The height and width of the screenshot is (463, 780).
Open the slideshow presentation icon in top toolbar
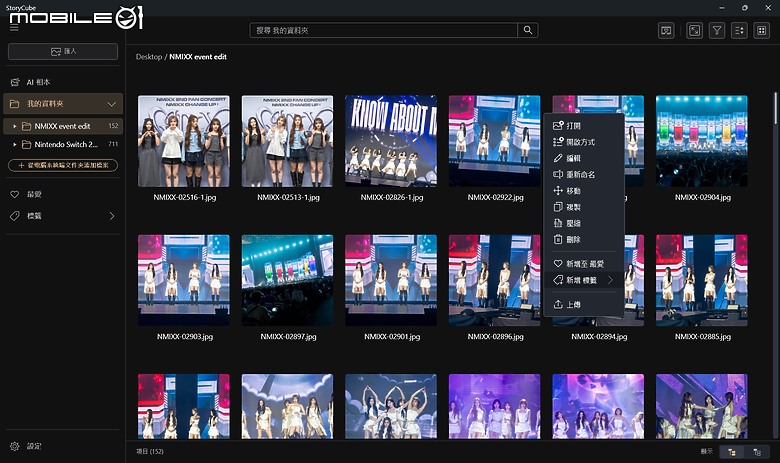click(x=666, y=31)
